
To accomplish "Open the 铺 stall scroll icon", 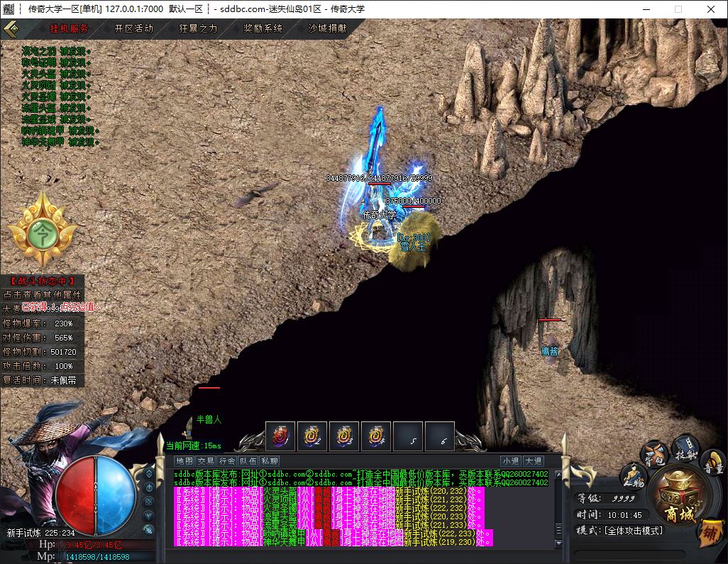I will [x=711, y=533].
